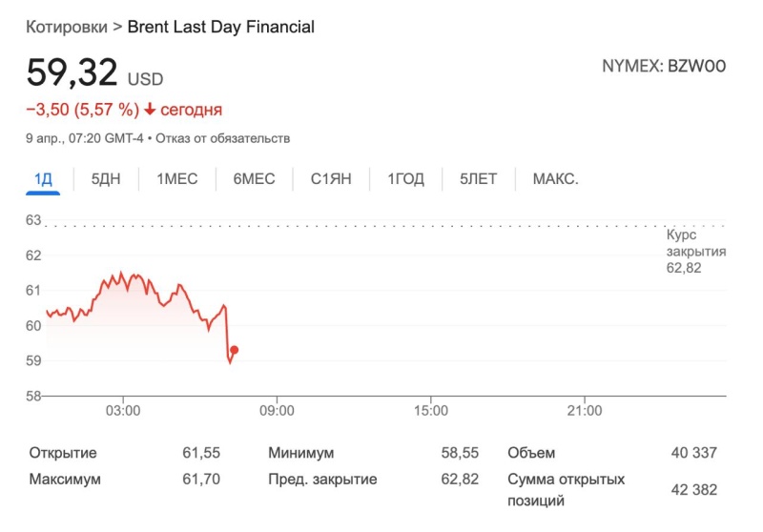Open the 5ЛЕТ five-year chart tab
The height and width of the screenshot is (532, 763).
478,179
